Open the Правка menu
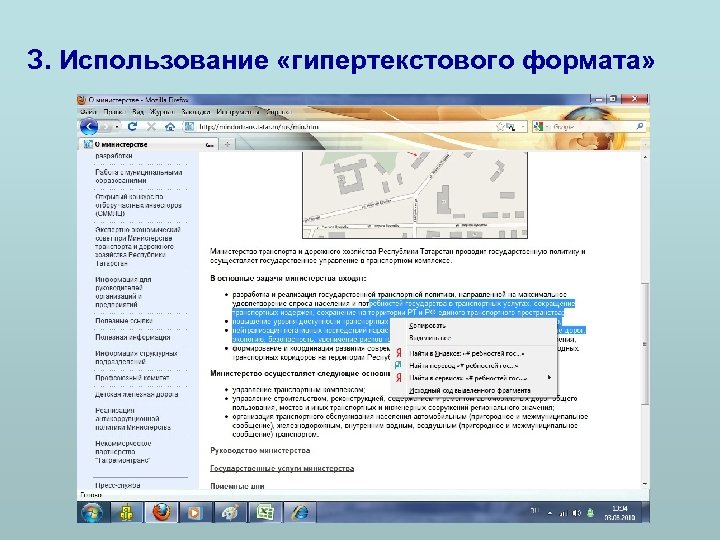Viewport: 720px width, 540px height. click(x=114, y=112)
